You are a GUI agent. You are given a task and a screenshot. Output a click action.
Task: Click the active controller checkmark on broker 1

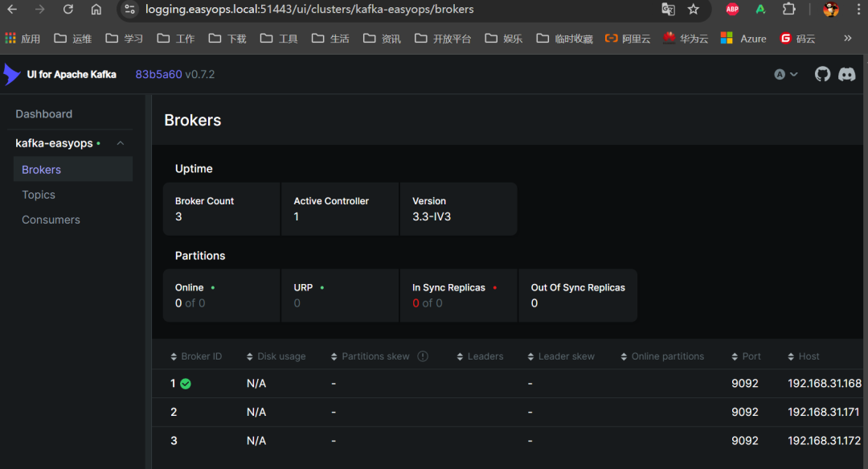[186, 384]
